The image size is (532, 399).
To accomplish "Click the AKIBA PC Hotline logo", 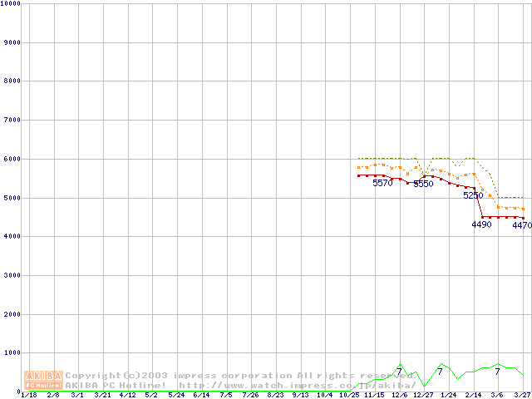I will (x=44, y=380).
